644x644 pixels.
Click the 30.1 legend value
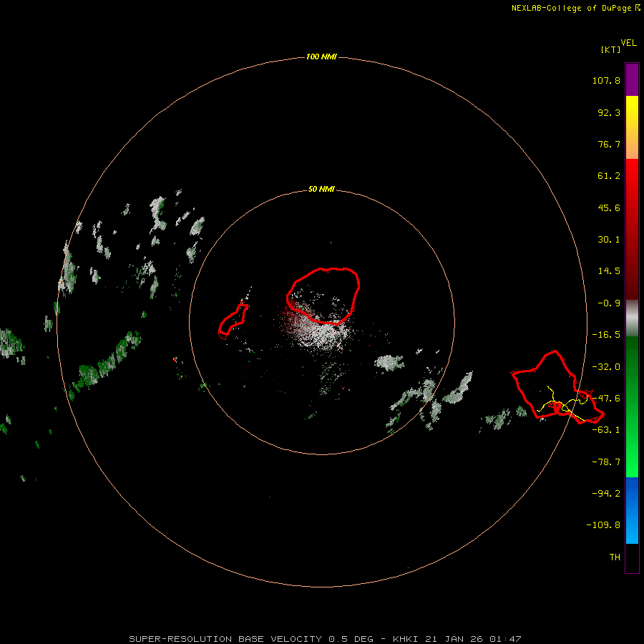click(609, 240)
